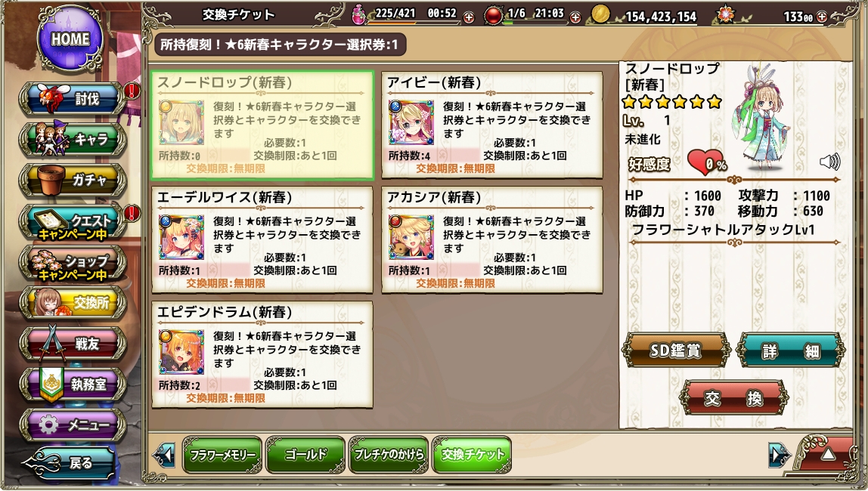Select エピデンドラム(新春) exchange card
Image resolution: width=868 pixels, height=491 pixels.
click(262, 354)
